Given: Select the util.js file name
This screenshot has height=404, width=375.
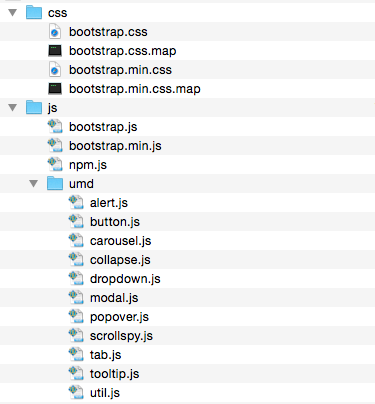Looking at the screenshot, I should tap(105, 393).
